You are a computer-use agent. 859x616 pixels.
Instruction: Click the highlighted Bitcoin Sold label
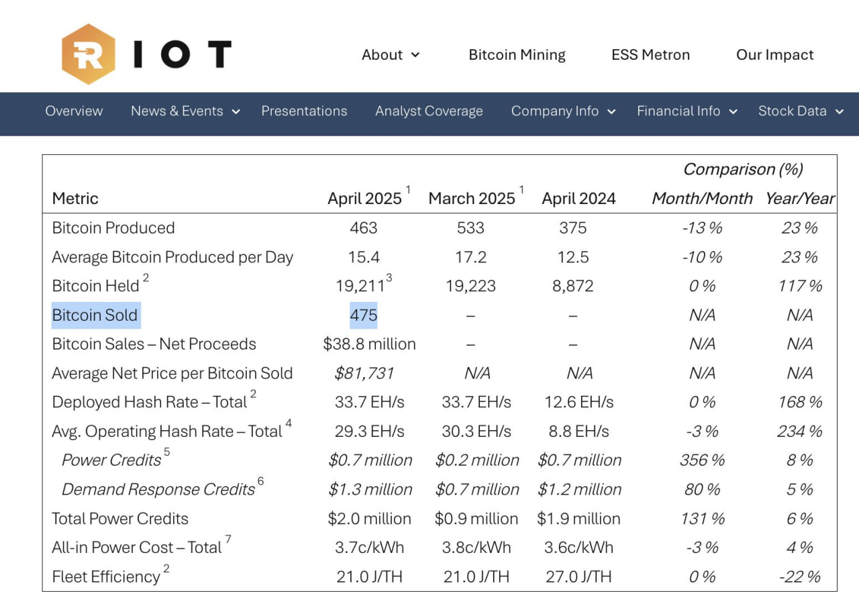(96, 315)
